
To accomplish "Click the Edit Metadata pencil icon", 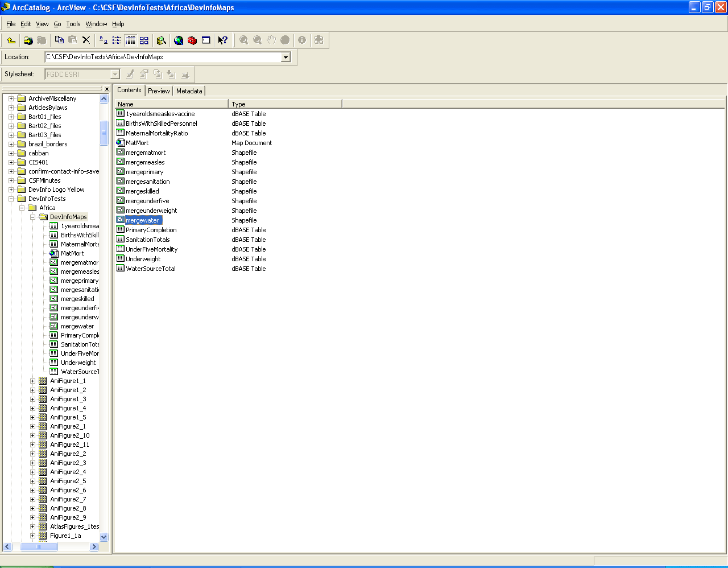I will pos(130,74).
